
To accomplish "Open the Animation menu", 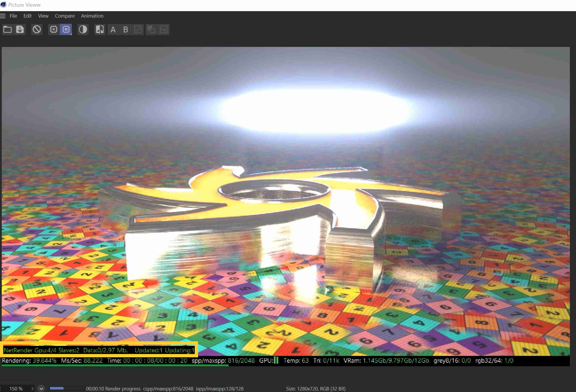I will [92, 16].
